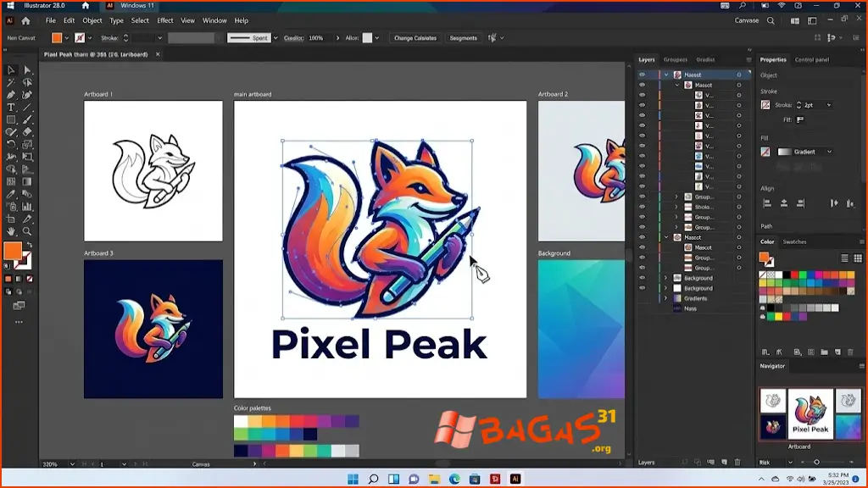Open the File menu

pos(50,20)
